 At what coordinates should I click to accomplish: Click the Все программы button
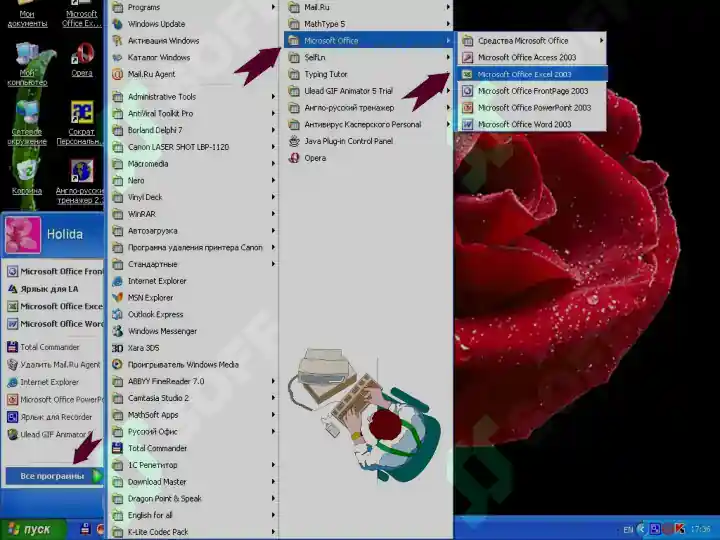pyautogui.click(x=54, y=476)
